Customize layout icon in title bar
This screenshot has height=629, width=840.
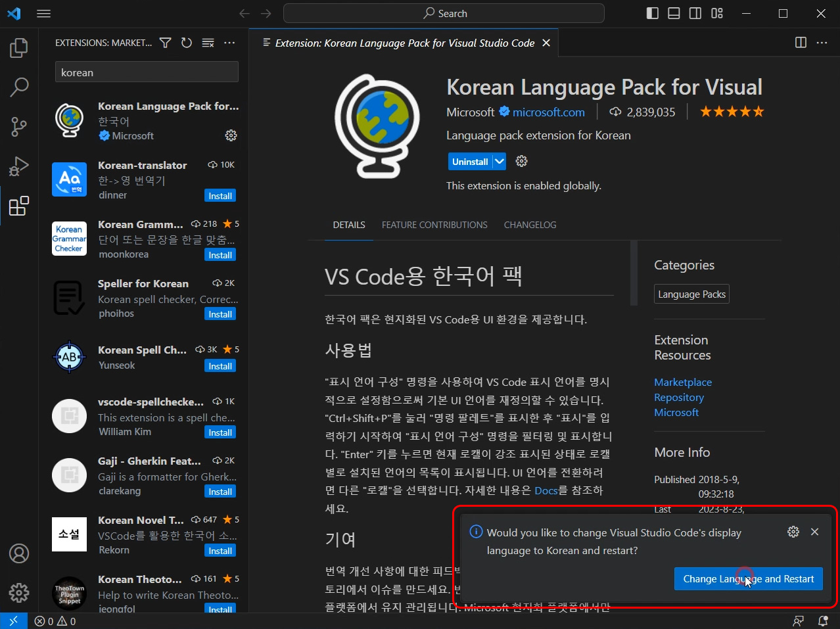(717, 13)
